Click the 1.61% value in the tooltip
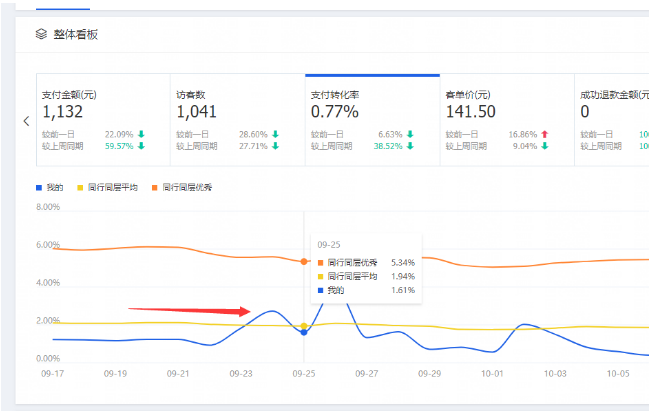 [403, 290]
